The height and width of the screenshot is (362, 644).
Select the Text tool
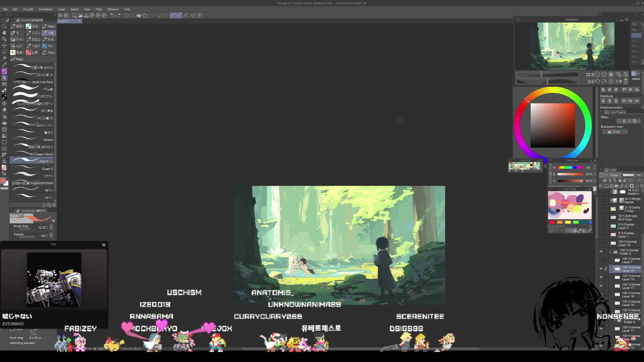pos(4,161)
